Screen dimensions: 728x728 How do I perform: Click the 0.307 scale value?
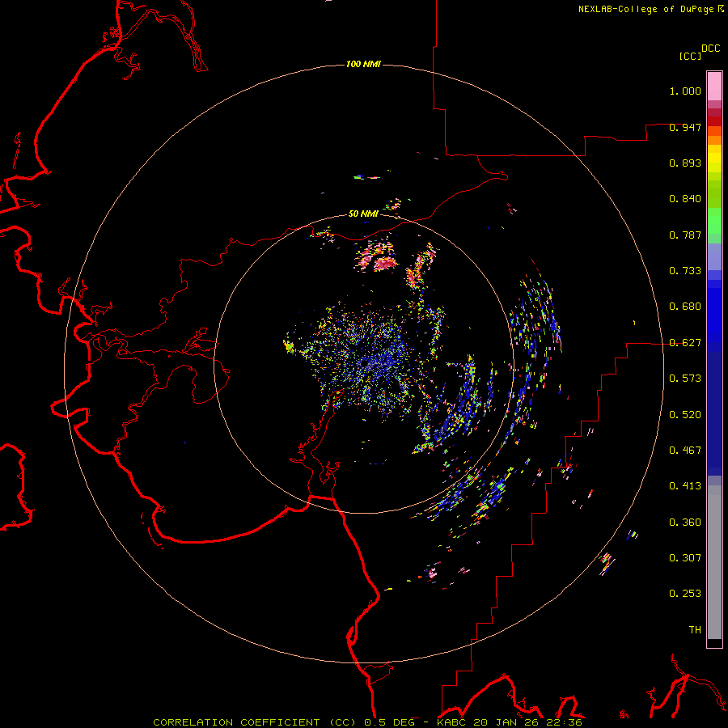click(685, 558)
